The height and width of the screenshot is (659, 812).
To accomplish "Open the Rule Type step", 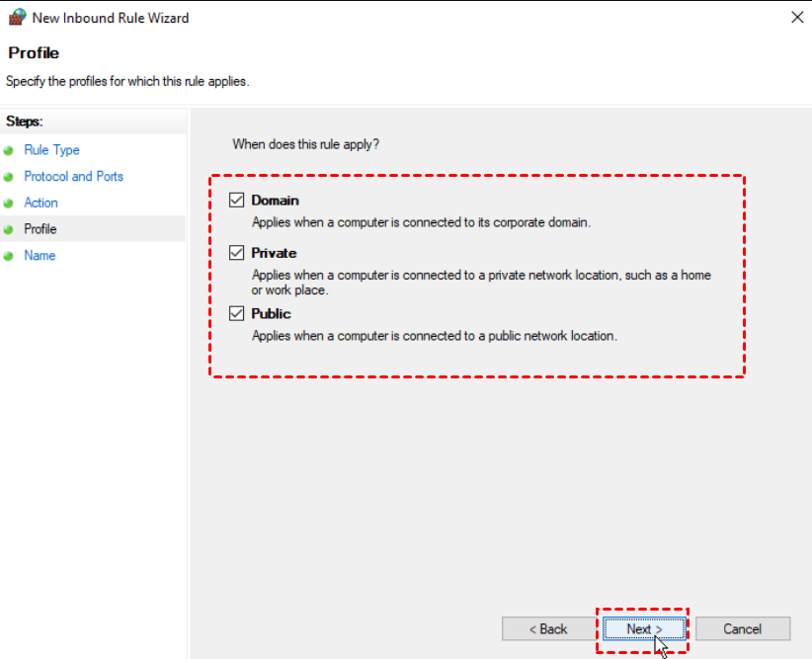I will click(x=51, y=150).
